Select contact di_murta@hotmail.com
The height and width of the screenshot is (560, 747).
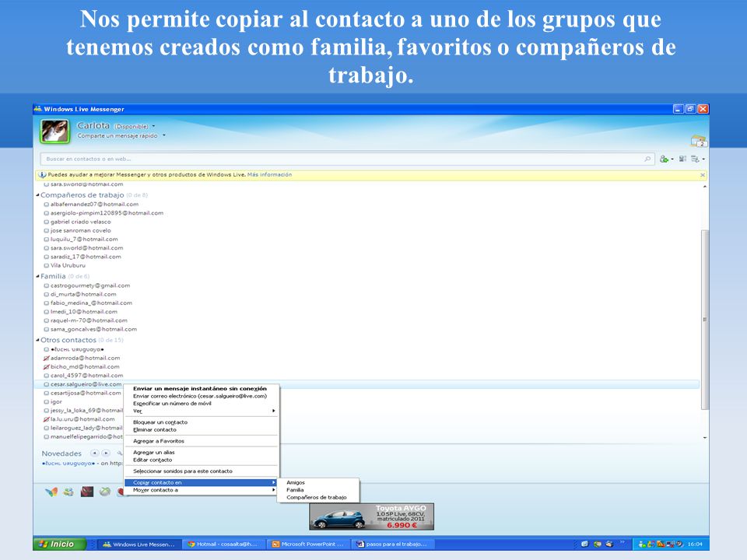tap(83, 294)
